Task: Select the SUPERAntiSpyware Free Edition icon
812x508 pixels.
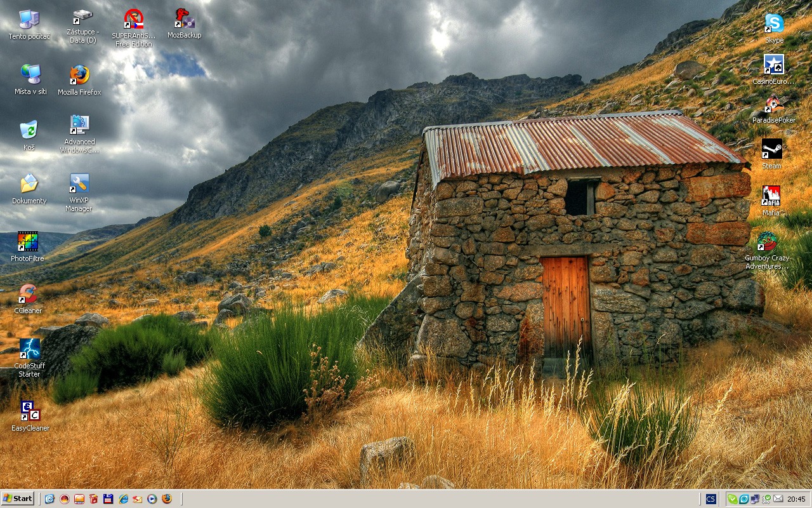Action: click(133, 19)
